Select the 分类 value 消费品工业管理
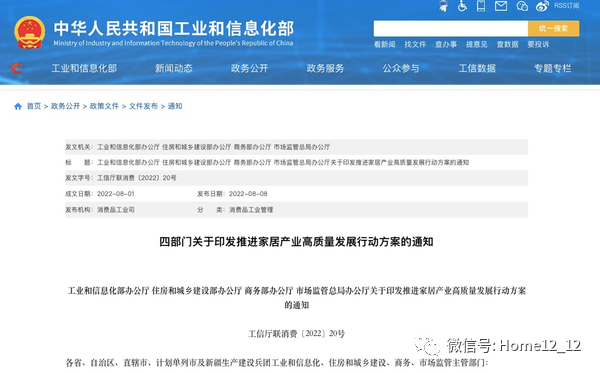Screen dimensions: 600x373 click(251, 210)
